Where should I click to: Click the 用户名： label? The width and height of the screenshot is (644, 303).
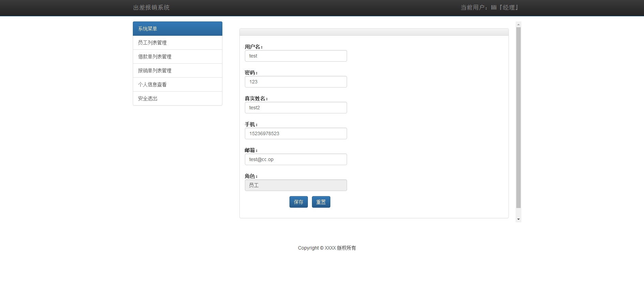tap(254, 47)
